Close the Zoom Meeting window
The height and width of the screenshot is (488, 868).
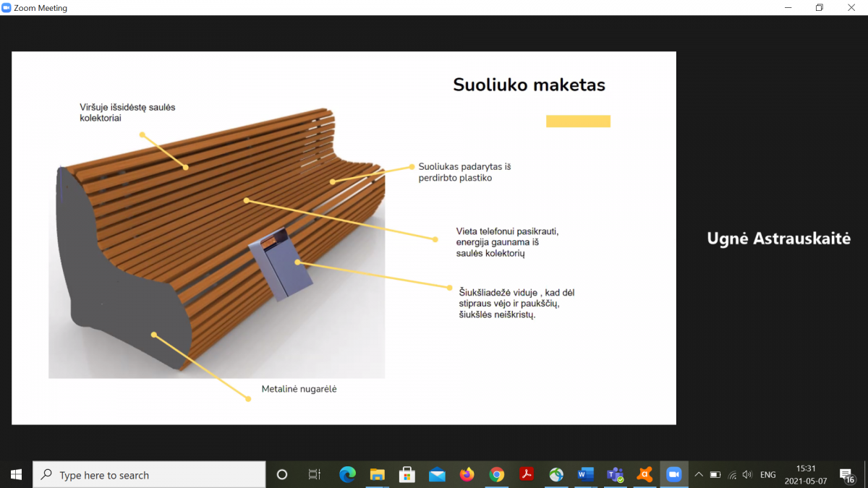click(x=851, y=8)
